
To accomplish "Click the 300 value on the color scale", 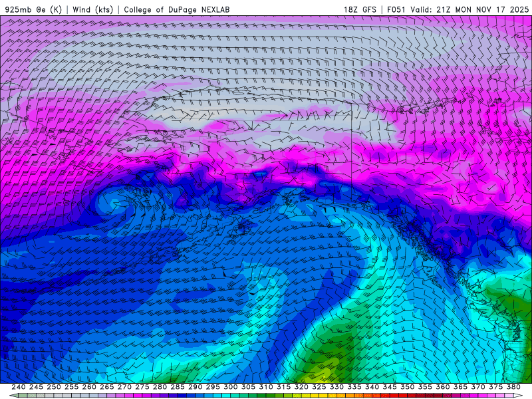I will point(230,387).
